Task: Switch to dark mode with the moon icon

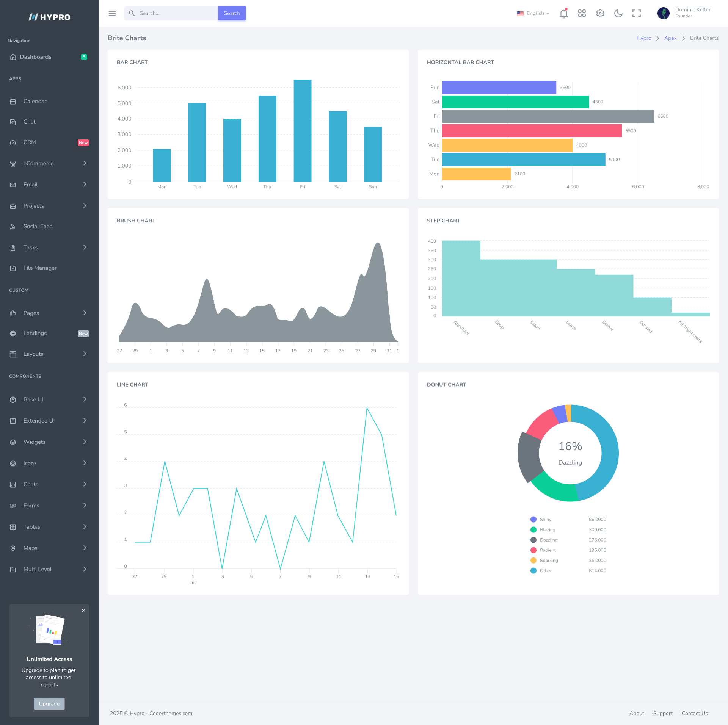Action: pos(618,13)
